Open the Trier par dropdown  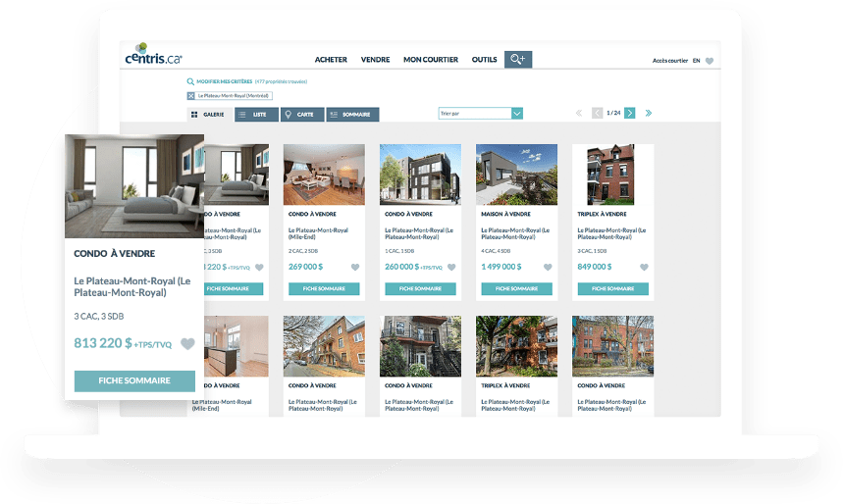point(480,114)
